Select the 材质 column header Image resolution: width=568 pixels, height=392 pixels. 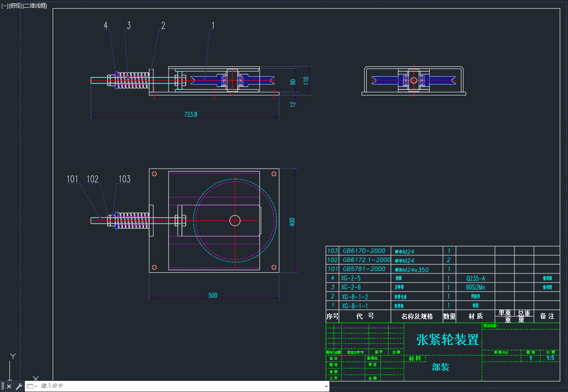(475, 316)
